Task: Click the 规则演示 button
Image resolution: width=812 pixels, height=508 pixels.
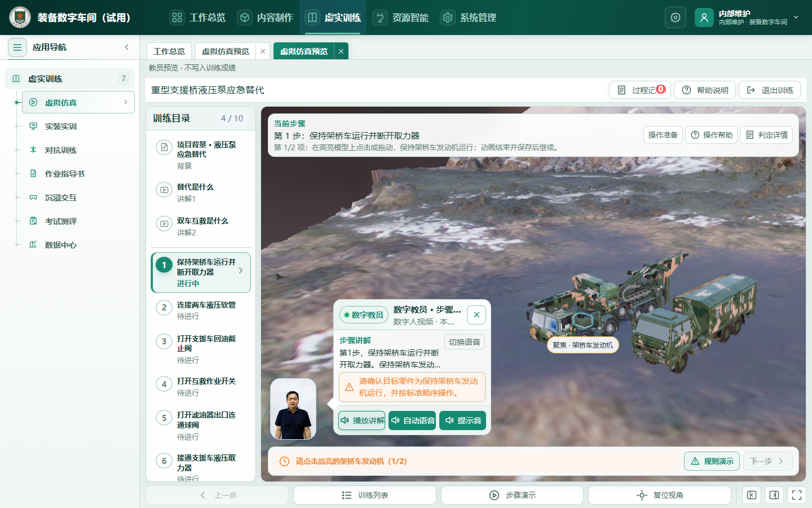Action: click(712, 461)
